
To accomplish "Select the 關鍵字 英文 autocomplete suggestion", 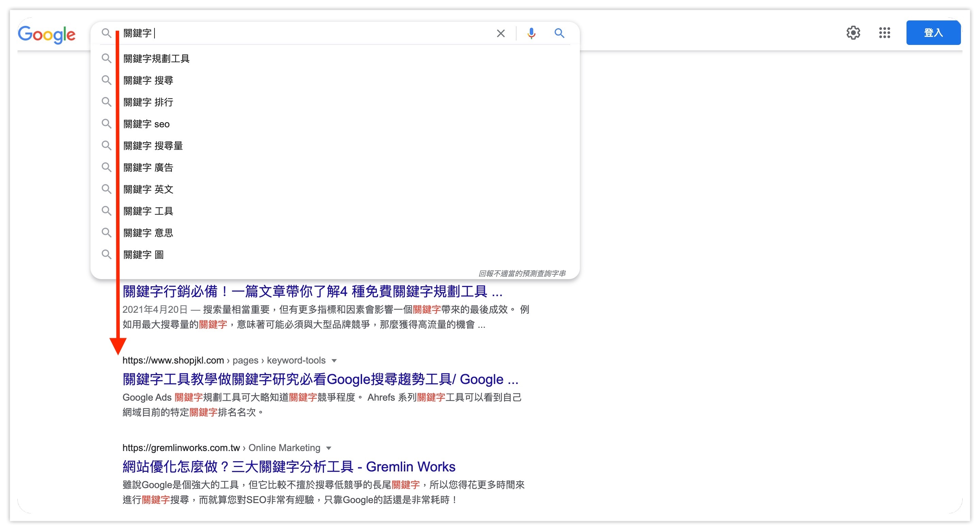I will (148, 189).
